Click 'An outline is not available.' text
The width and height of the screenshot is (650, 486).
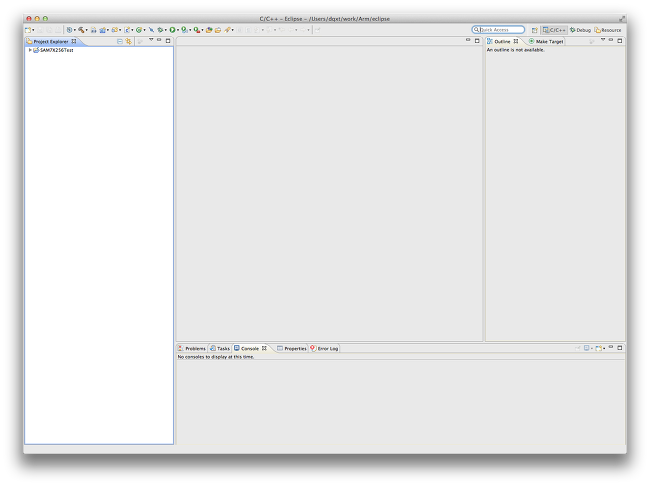(515, 50)
